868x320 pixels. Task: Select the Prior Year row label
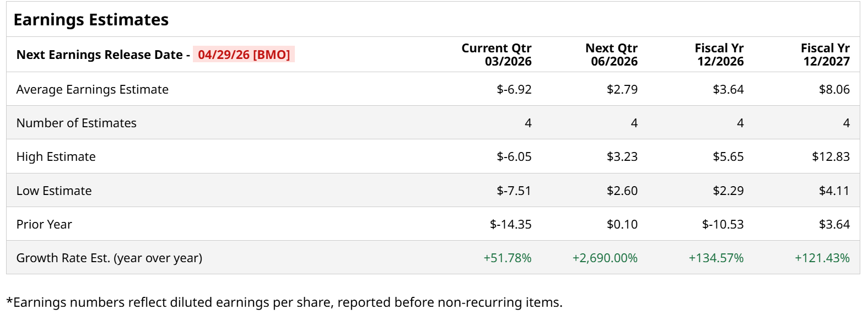pos(44,224)
